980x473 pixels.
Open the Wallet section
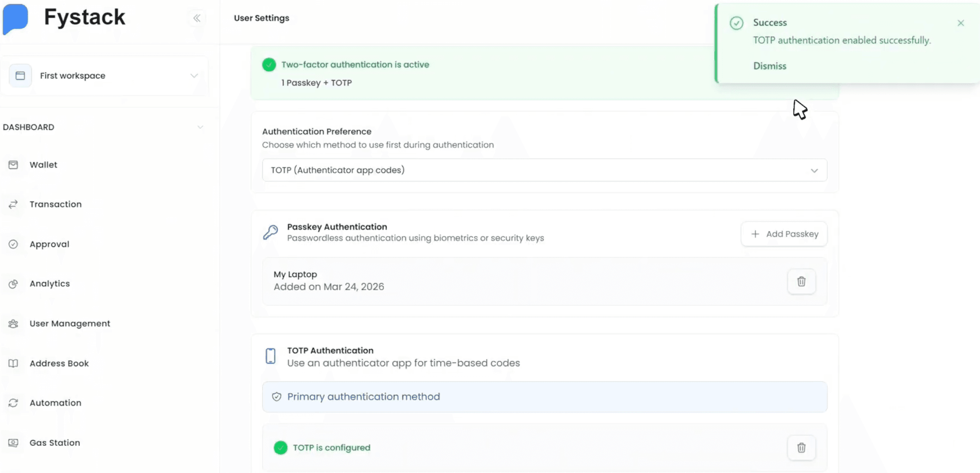coord(43,165)
